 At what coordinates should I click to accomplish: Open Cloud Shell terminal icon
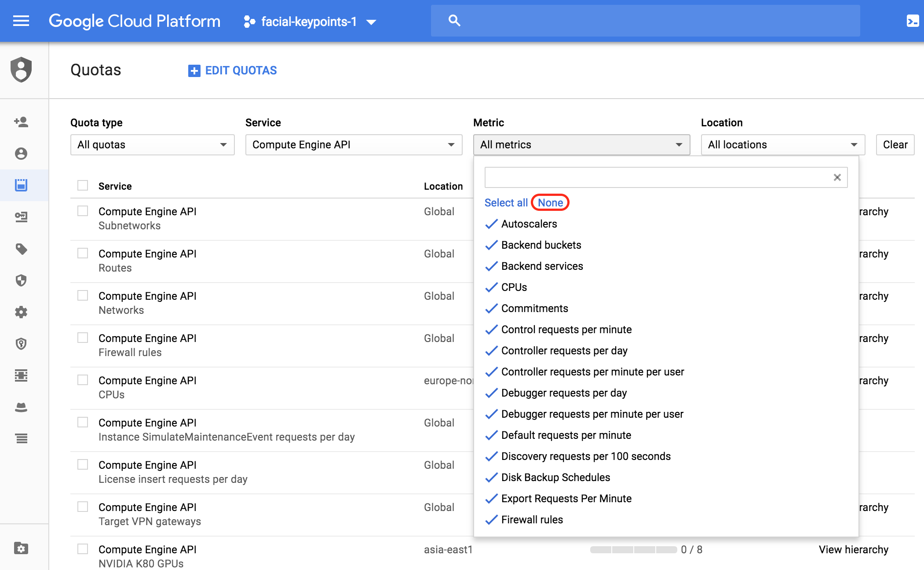click(913, 21)
